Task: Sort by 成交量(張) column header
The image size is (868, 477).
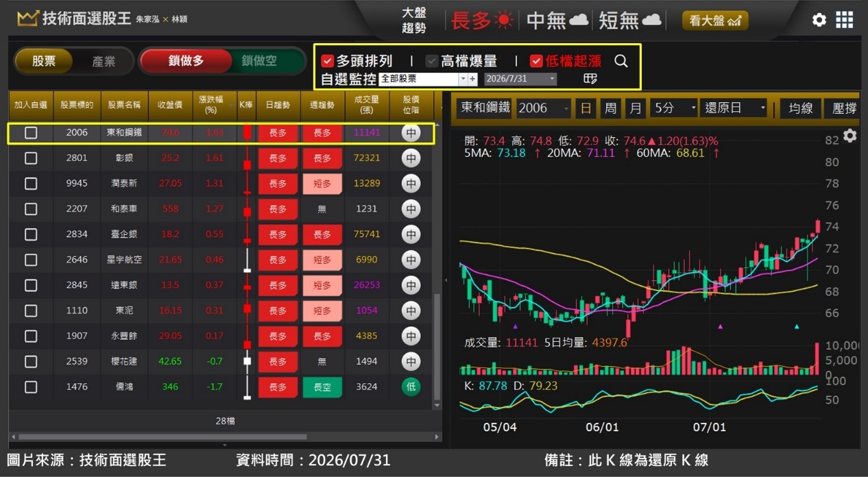Action: (367, 105)
